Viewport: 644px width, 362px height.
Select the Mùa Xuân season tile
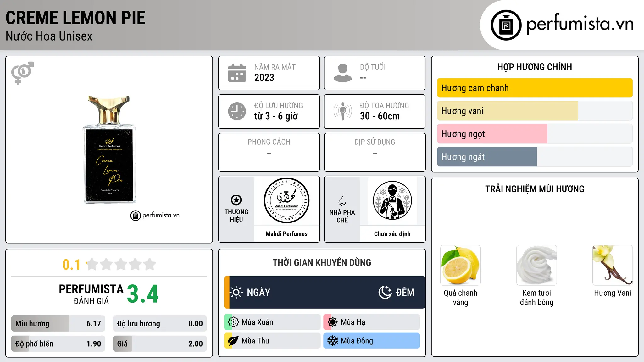(272, 322)
